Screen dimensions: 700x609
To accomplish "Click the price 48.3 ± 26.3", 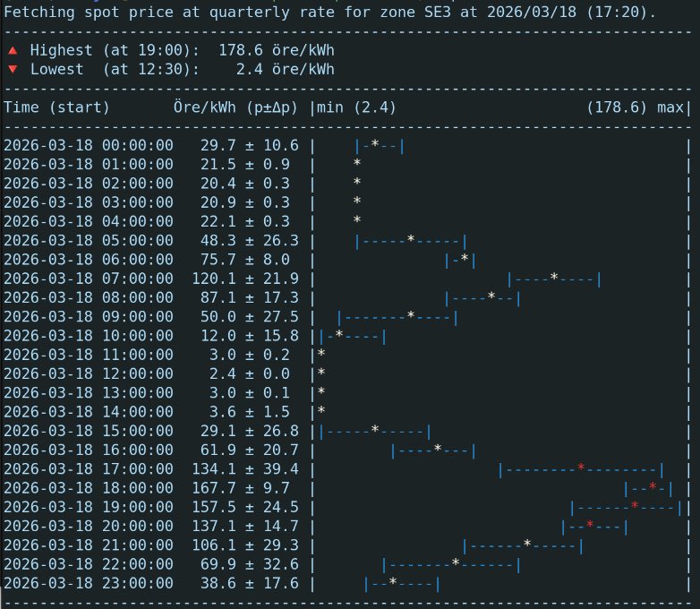I will coord(250,240).
